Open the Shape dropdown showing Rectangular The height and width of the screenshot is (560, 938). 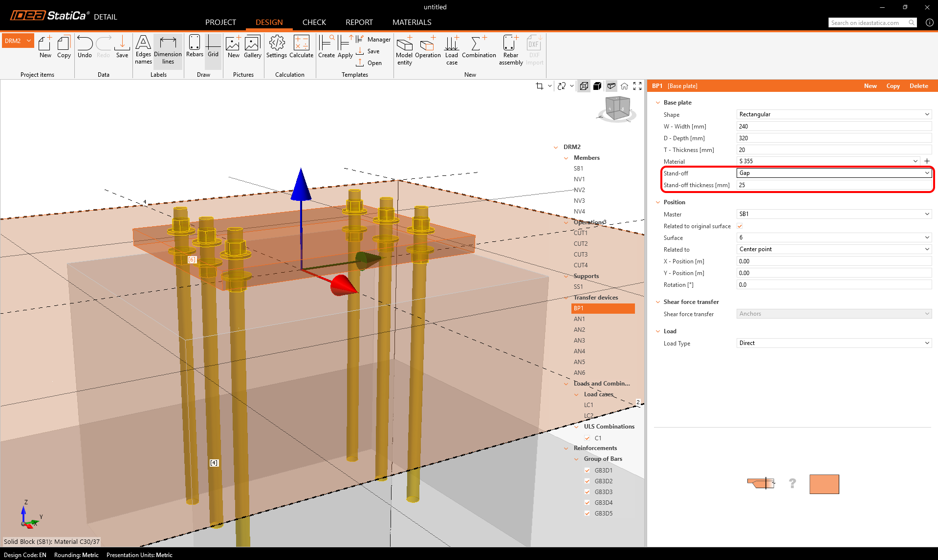coord(833,114)
